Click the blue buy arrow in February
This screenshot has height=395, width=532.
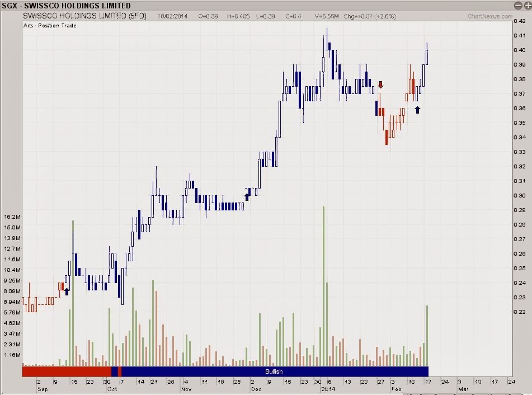tap(418, 110)
